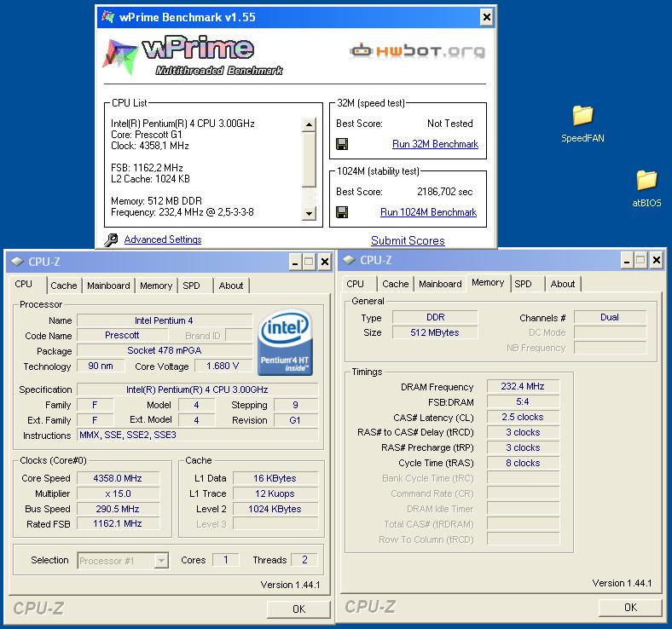672x629 pixels.
Task: Click the Core Voltage 1.680 V field
Action: 223,366
